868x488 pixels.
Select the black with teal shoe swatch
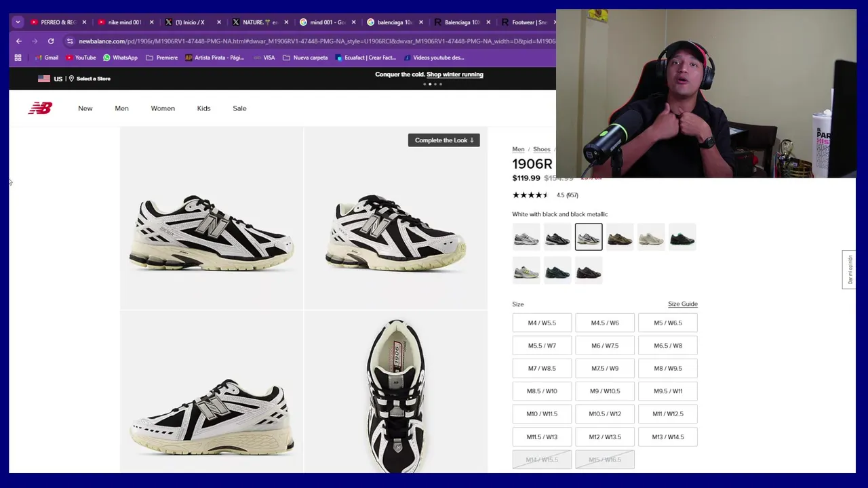click(x=682, y=238)
